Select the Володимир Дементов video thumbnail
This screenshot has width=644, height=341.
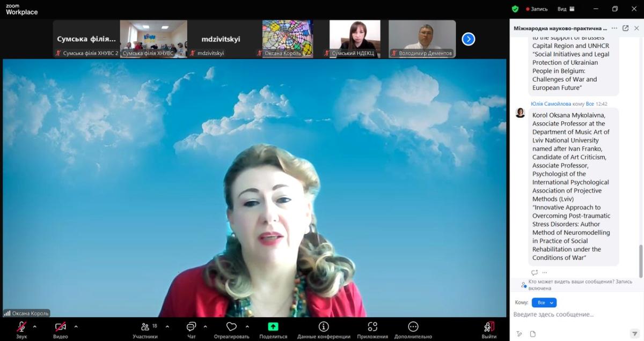pos(422,39)
